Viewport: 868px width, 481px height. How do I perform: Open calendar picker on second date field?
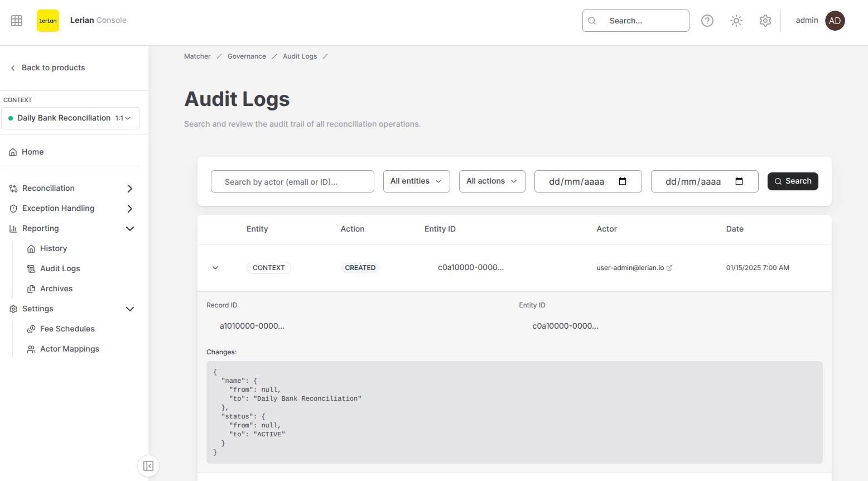click(x=739, y=181)
